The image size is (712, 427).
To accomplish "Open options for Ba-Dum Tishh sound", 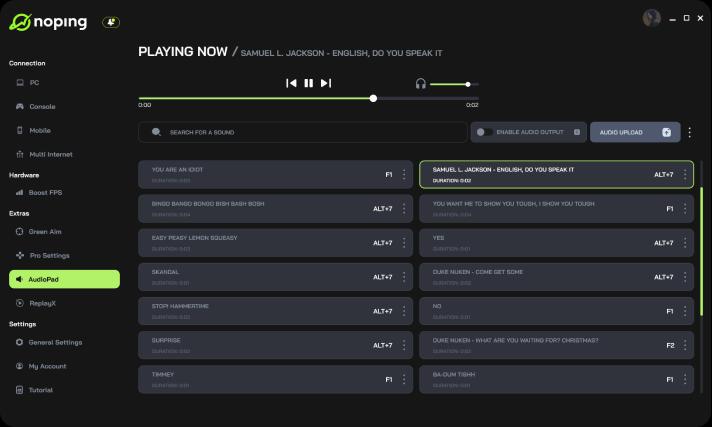I will (685, 379).
